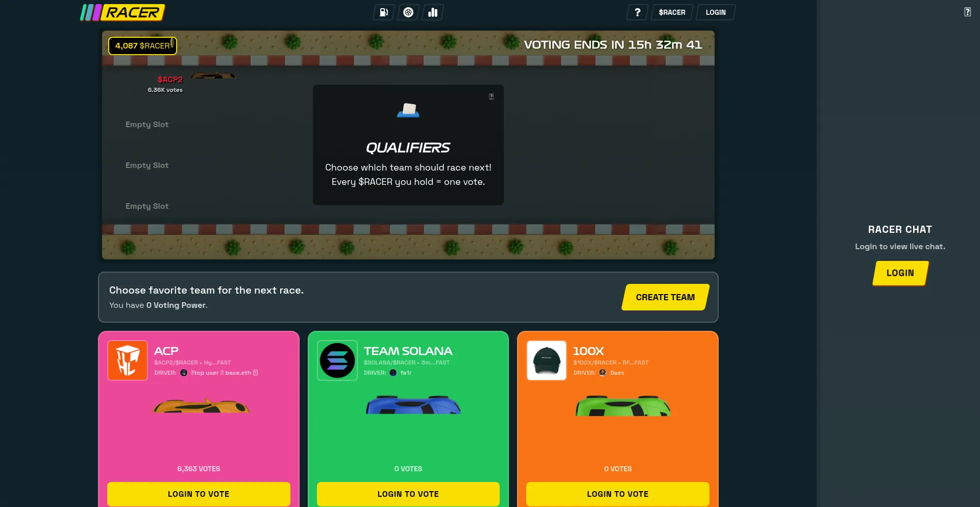Click the 100X black cap logo
This screenshot has height=507, width=980.
tap(547, 360)
